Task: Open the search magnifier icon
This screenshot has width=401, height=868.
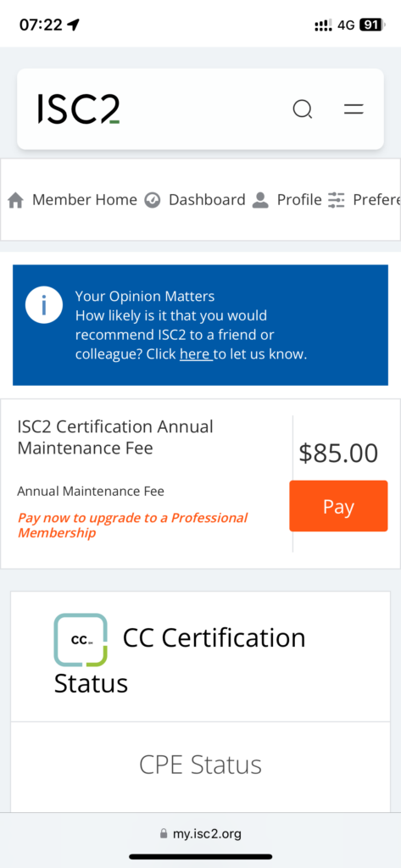Action: [303, 109]
